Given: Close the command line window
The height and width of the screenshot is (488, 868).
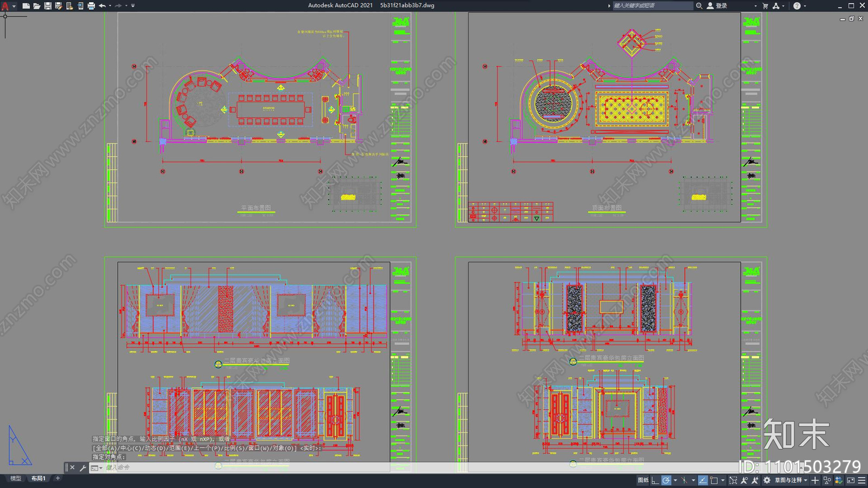Looking at the screenshot, I should tap(72, 467).
